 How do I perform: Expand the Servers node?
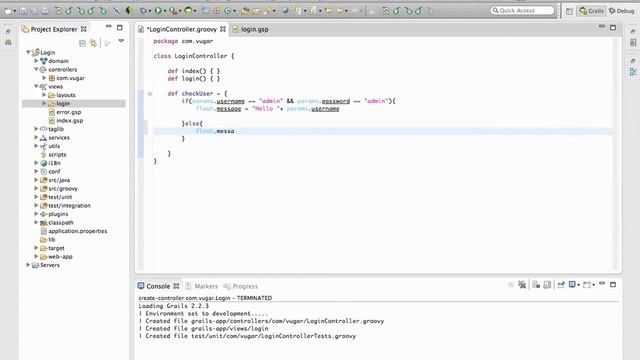pos(28,265)
